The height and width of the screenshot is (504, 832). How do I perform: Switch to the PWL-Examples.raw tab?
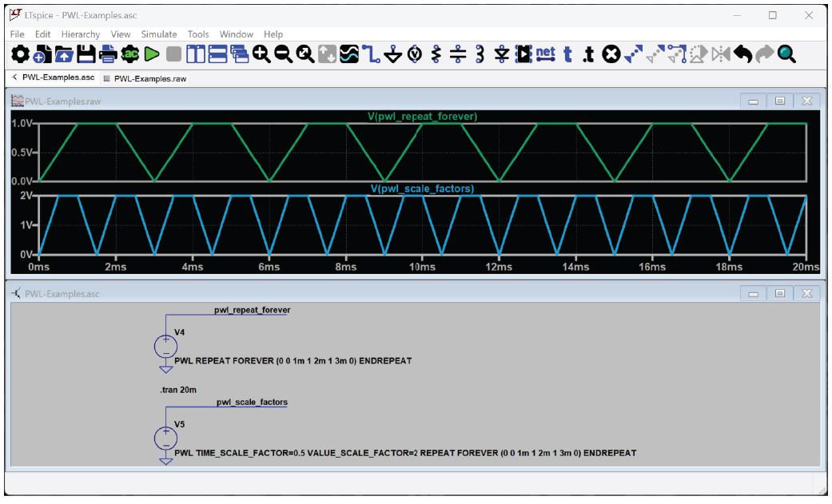point(149,78)
